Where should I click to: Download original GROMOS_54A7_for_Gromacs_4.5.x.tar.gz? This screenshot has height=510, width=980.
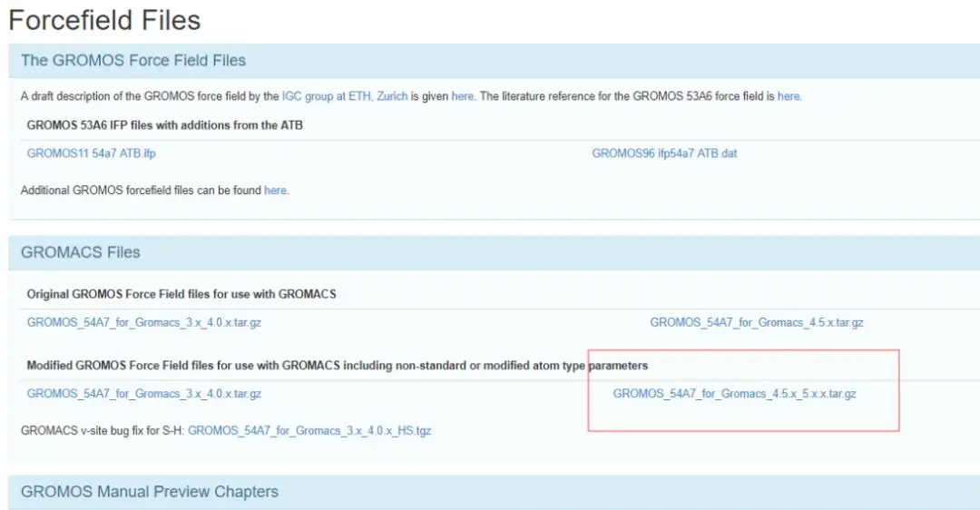click(x=756, y=323)
